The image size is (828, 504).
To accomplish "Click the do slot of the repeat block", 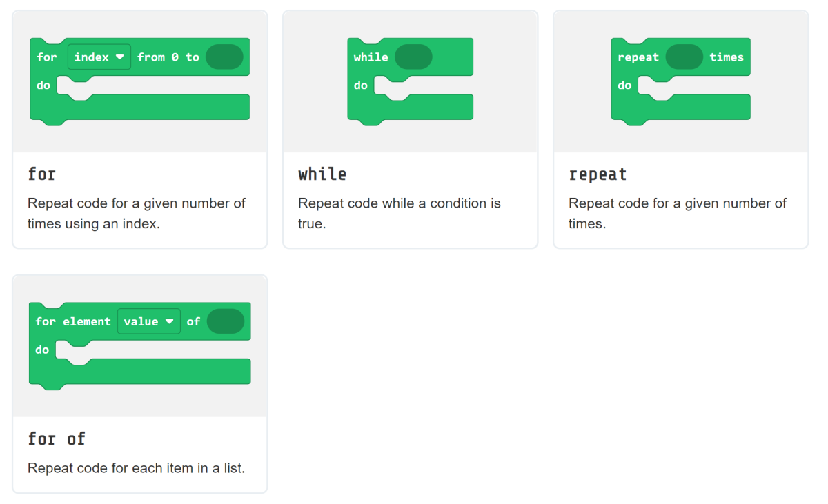I will tap(690, 85).
